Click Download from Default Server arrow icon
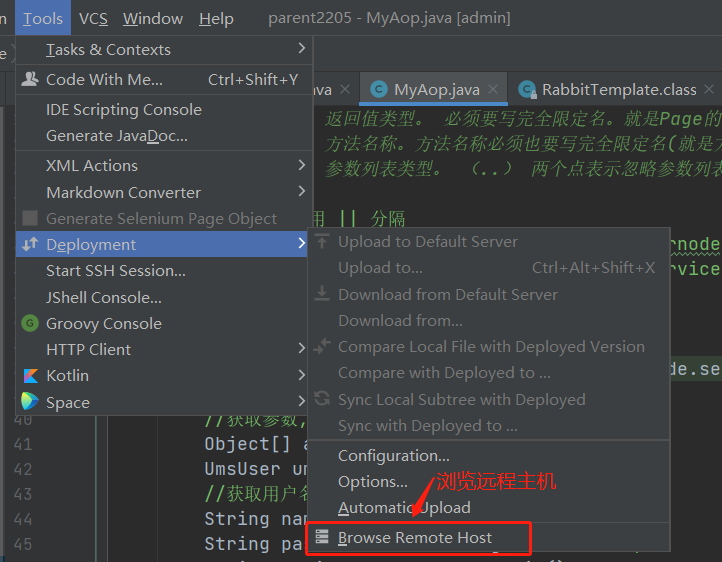This screenshot has width=722, height=562. click(322, 293)
